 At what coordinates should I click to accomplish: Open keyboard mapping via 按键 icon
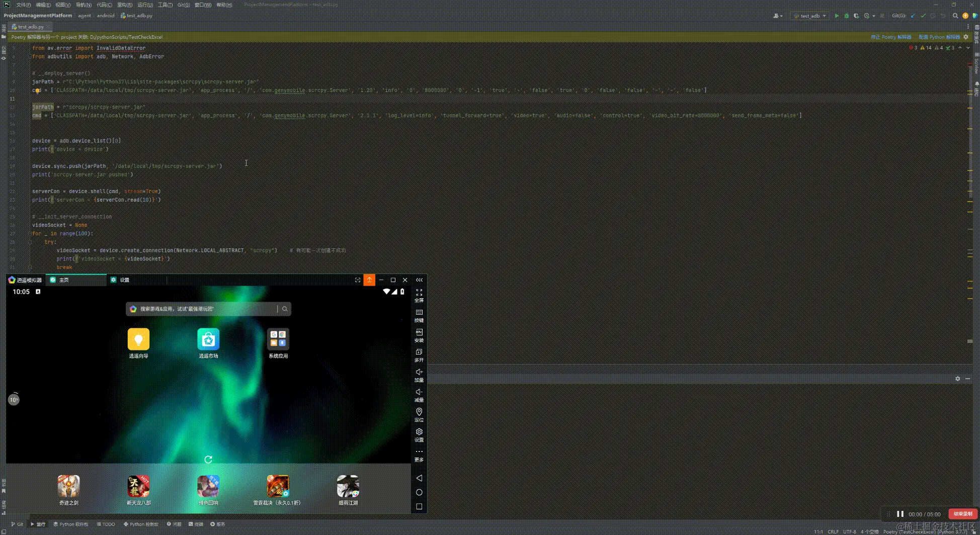[419, 315]
